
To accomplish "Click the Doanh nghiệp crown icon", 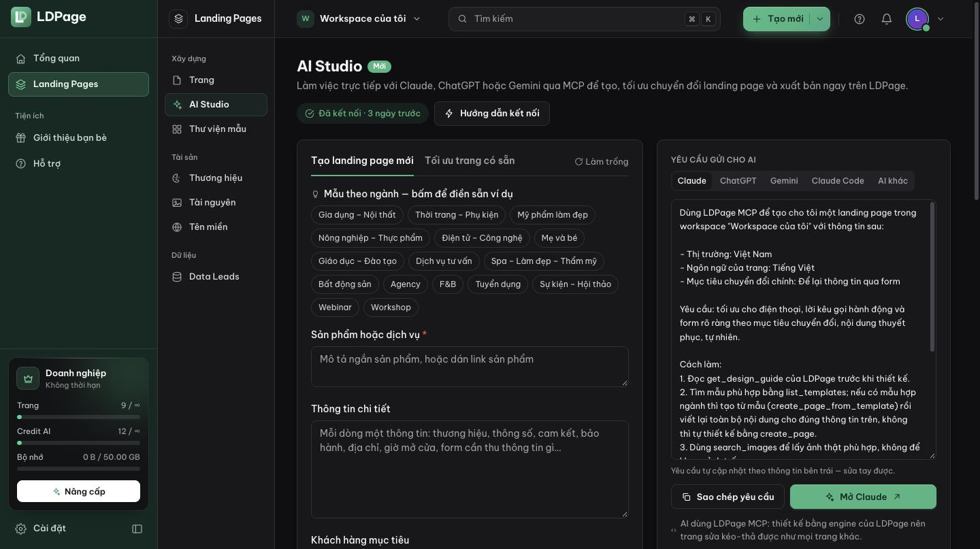I will tap(28, 379).
